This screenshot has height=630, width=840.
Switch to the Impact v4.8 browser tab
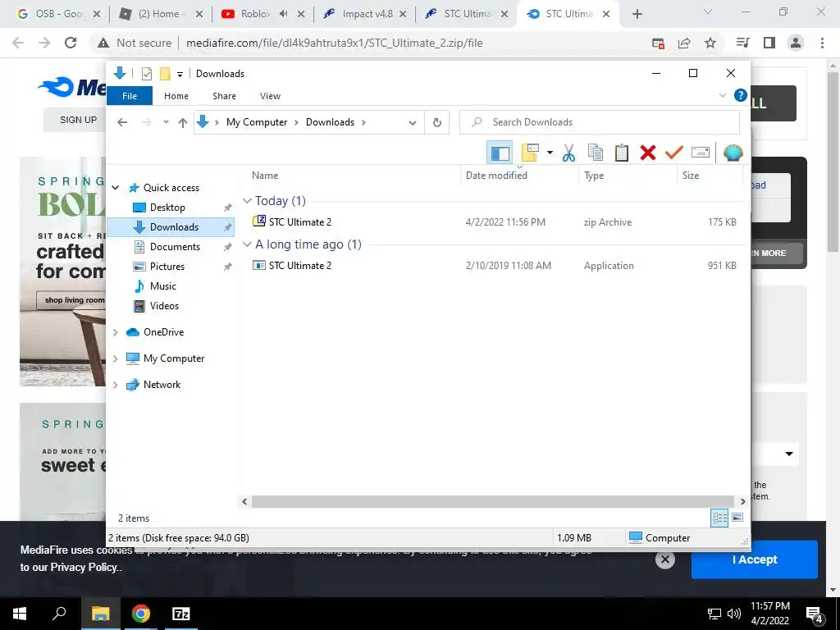coord(364,14)
